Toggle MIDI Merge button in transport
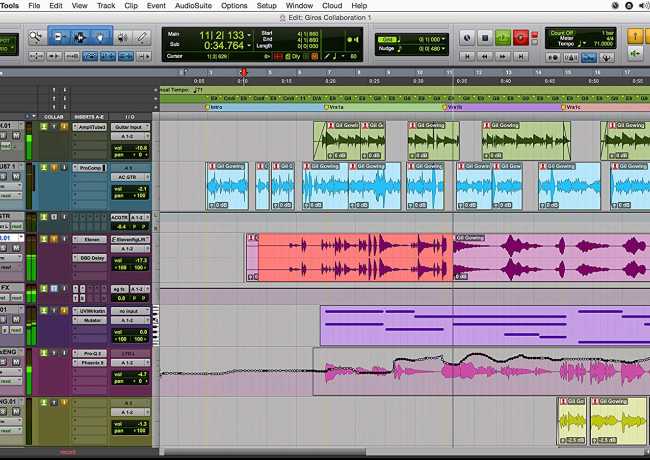Image resolution: width=650 pixels, height=460 pixels. click(606, 58)
